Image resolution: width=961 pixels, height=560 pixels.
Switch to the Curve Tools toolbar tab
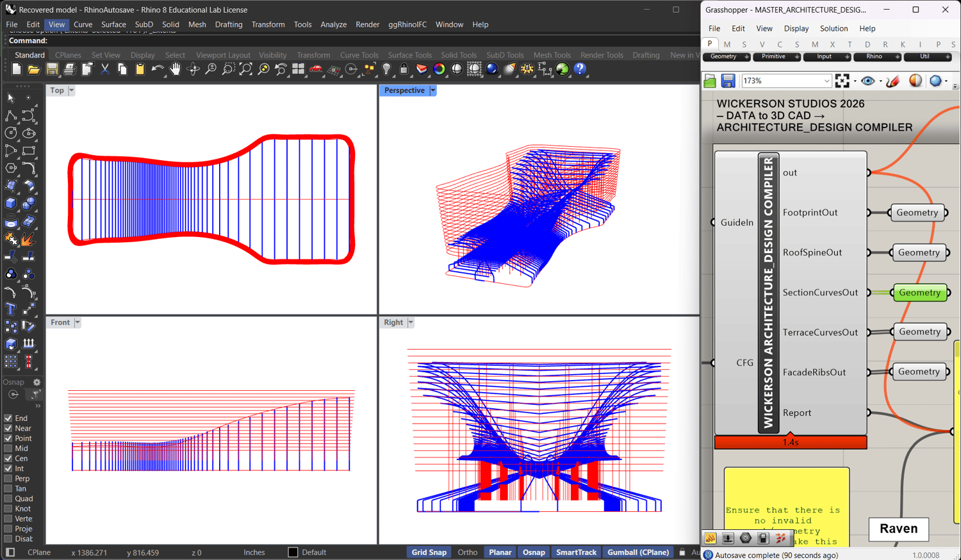point(359,55)
